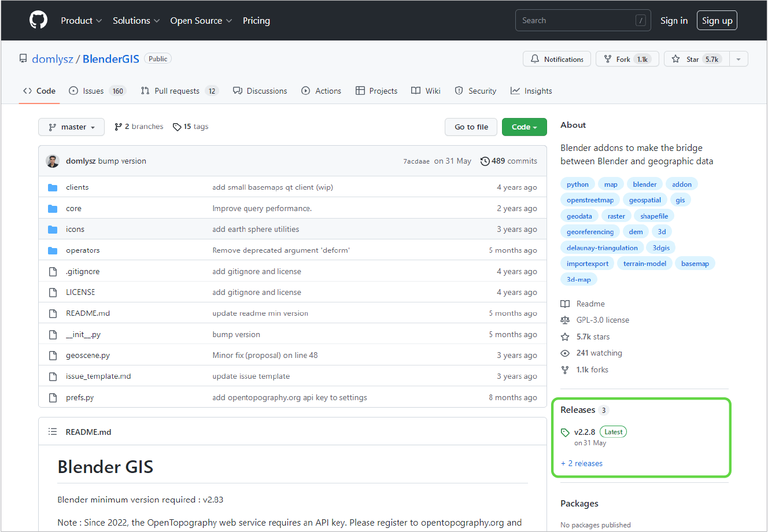This screenshot has width=768, height=532.
Task: Click domlysz avatar in commit row
Action: (53, 161)
